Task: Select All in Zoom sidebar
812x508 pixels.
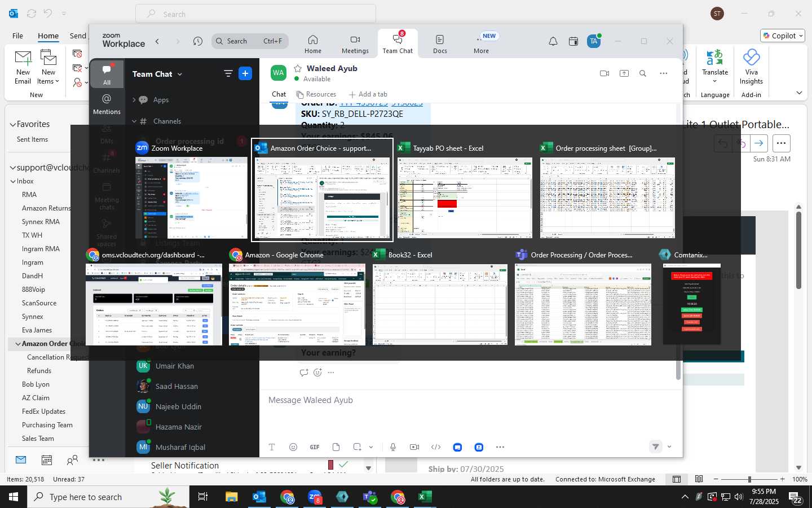Action: (107, 74)
